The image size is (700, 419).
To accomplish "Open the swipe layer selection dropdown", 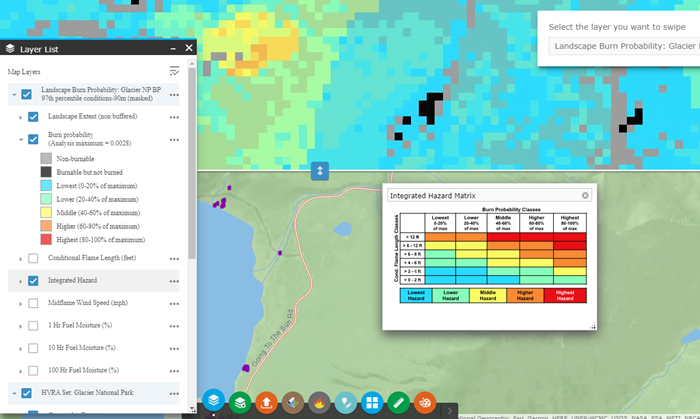I will pyautogui.click(x=624, y=46).
